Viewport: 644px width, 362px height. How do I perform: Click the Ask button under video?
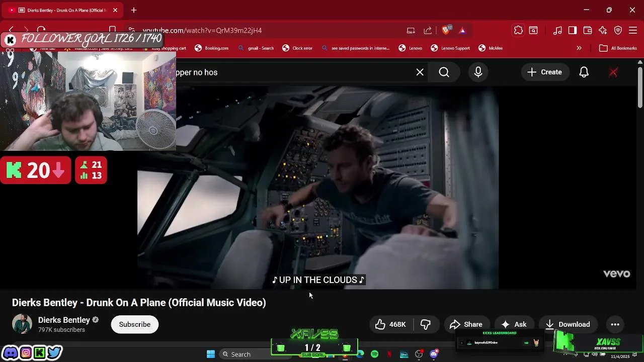514,324
